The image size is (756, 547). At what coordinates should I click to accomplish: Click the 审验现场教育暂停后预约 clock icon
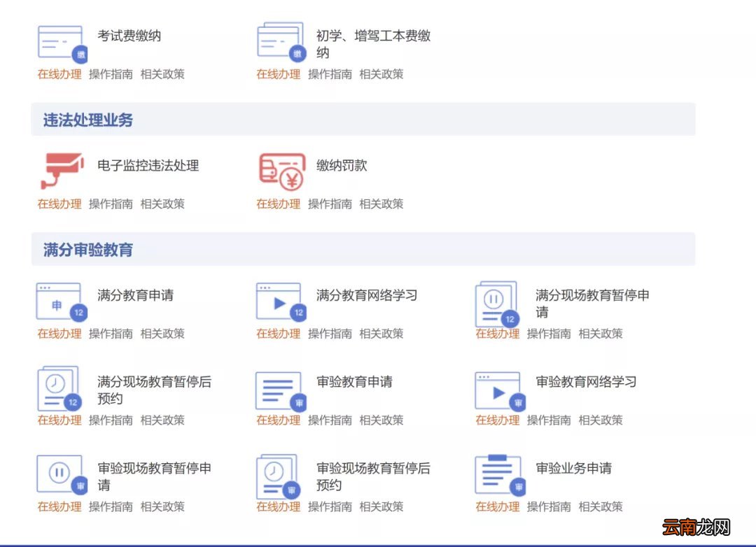(279, 476)
